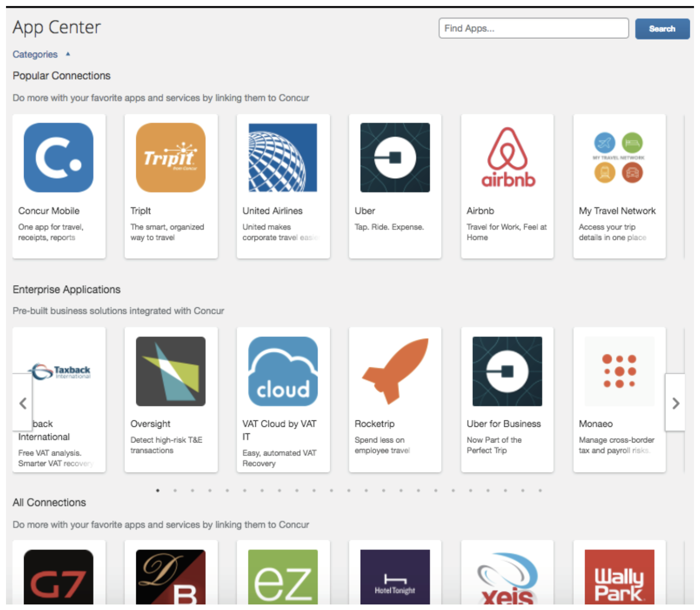
Task: Click the Popular Connections heading
Action: point(61,76)
